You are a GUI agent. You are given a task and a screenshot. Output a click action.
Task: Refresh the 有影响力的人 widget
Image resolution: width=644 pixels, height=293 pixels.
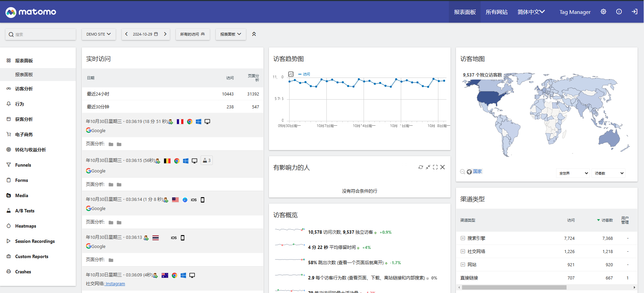tap(421, 167)
